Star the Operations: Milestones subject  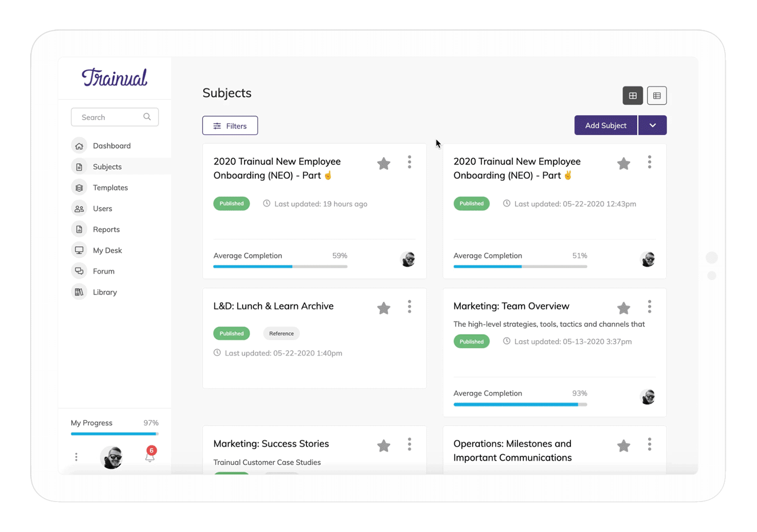click(x=624, y=446)
